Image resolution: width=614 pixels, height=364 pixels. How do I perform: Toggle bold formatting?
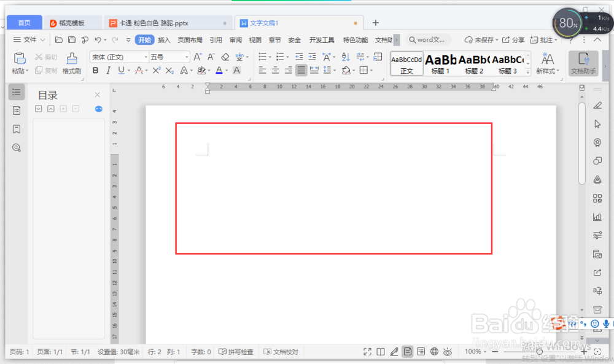96,71
